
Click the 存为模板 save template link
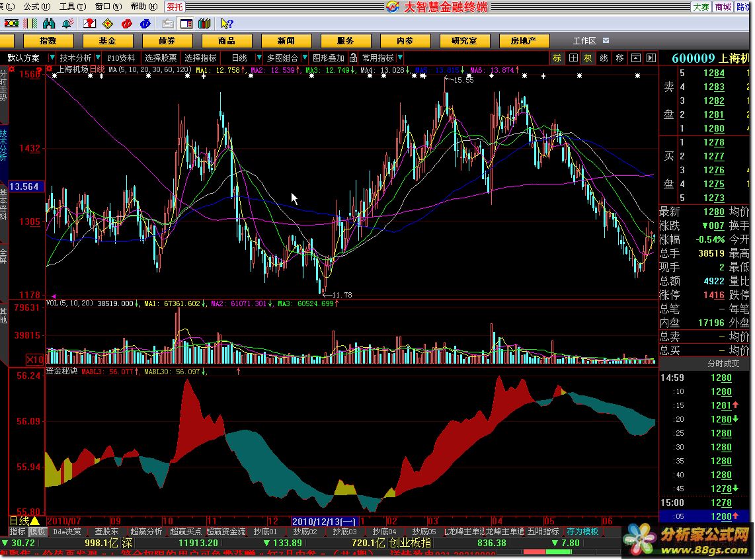582,531
